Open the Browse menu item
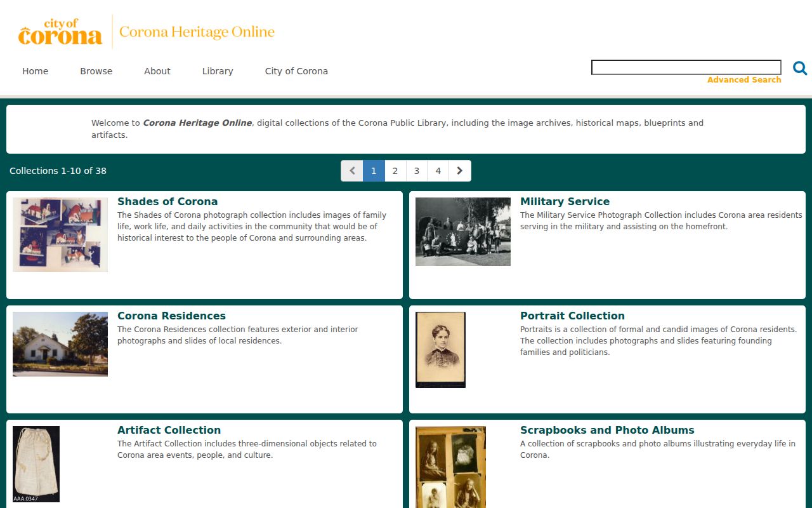This screenshot has width=812, height=508. 96,71
